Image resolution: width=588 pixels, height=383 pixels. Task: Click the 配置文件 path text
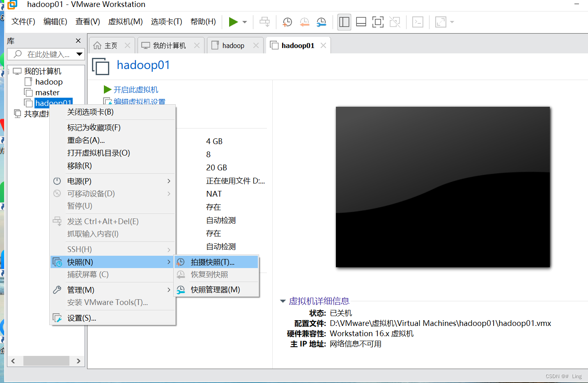pyautogui.click(x=440, y=323)
